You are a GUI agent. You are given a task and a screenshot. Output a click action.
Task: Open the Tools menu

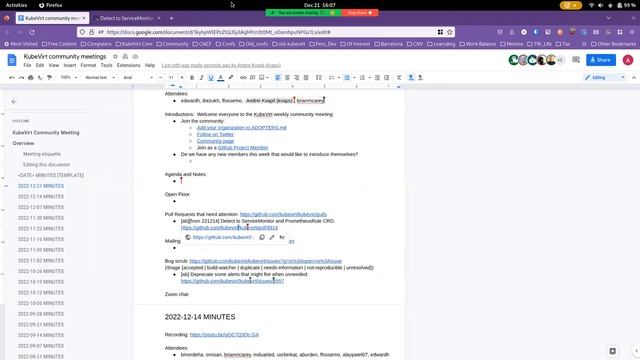pyautogui.click(x=107, y=65)
